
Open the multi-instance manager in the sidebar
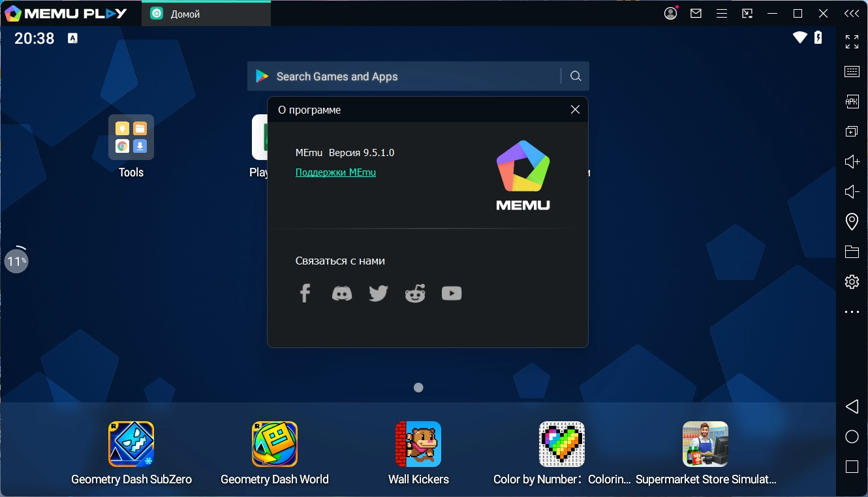(852, 131)
